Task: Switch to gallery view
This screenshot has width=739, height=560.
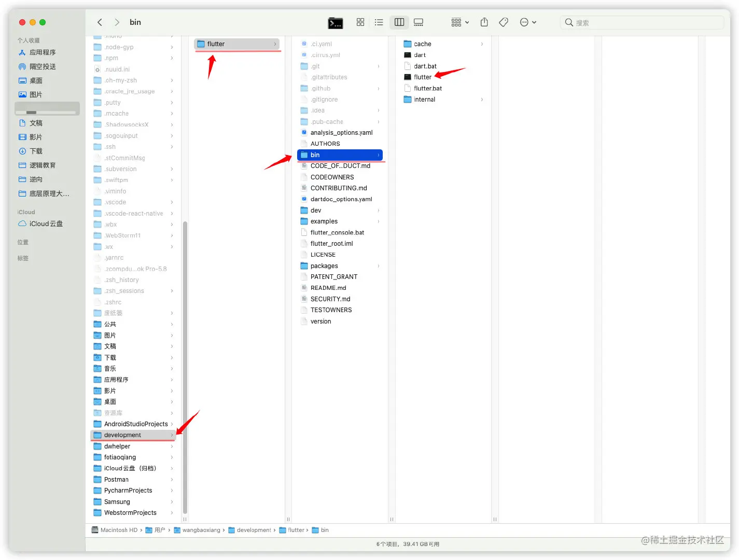Action: point(419,22)
